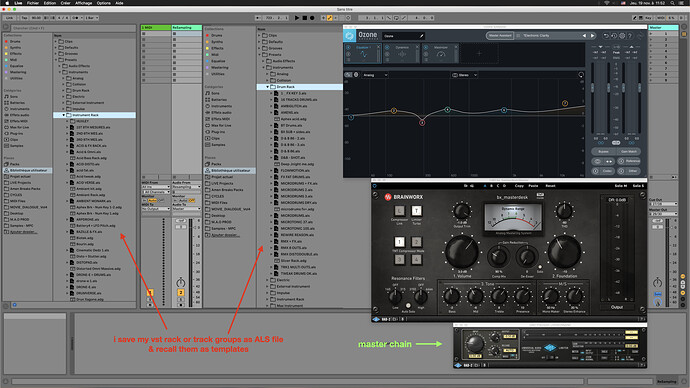
Task: Expand the HUXLEY folder
Action: tap(67, 121)
